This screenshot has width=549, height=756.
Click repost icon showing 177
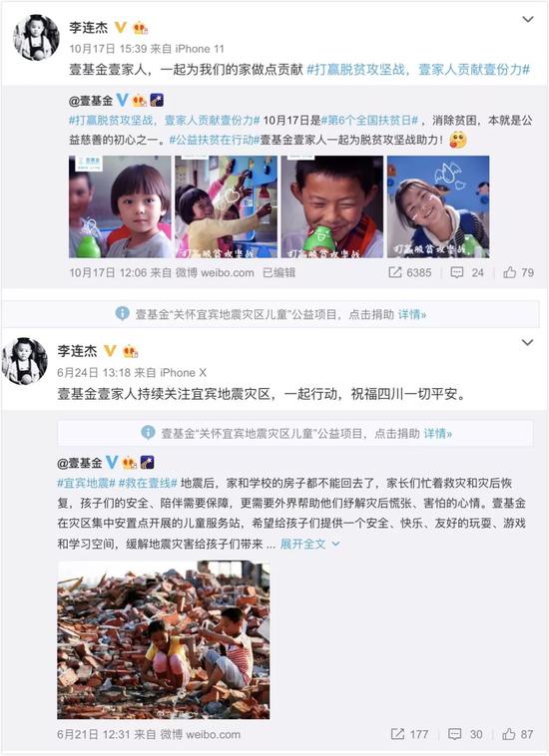(397, 734)
